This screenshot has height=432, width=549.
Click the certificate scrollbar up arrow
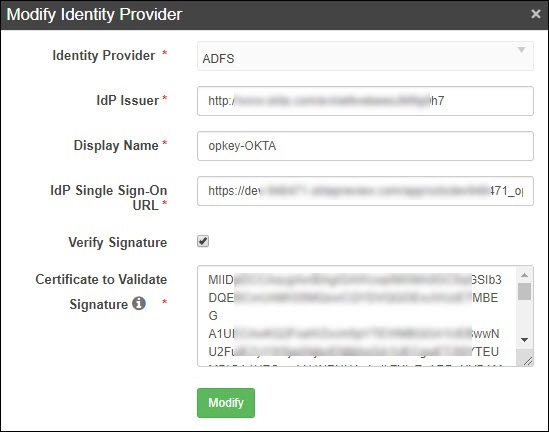pos(524,275)
